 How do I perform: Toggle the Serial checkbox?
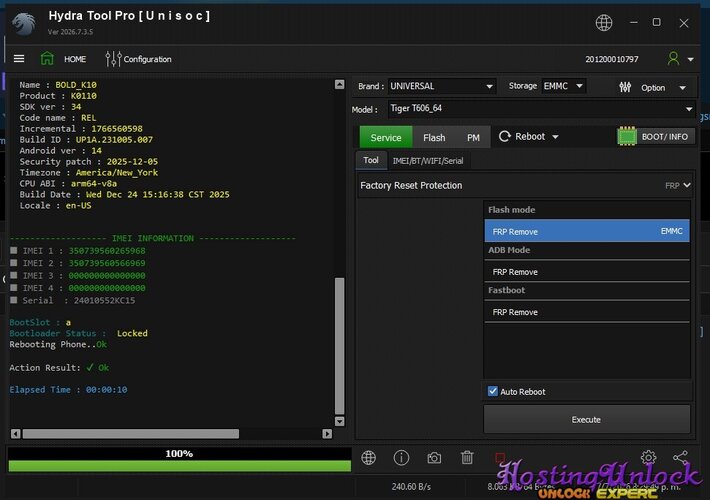[x=14, y=300]
